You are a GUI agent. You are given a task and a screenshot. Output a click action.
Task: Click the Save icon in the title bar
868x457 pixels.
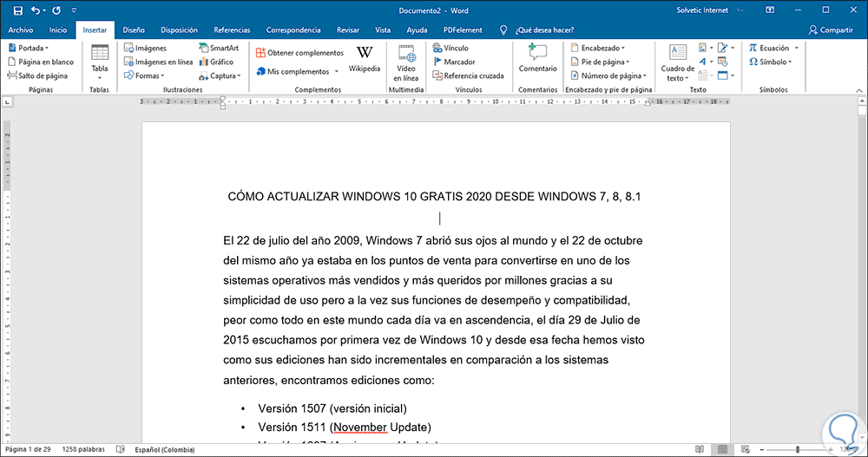[x=17, y=10]
